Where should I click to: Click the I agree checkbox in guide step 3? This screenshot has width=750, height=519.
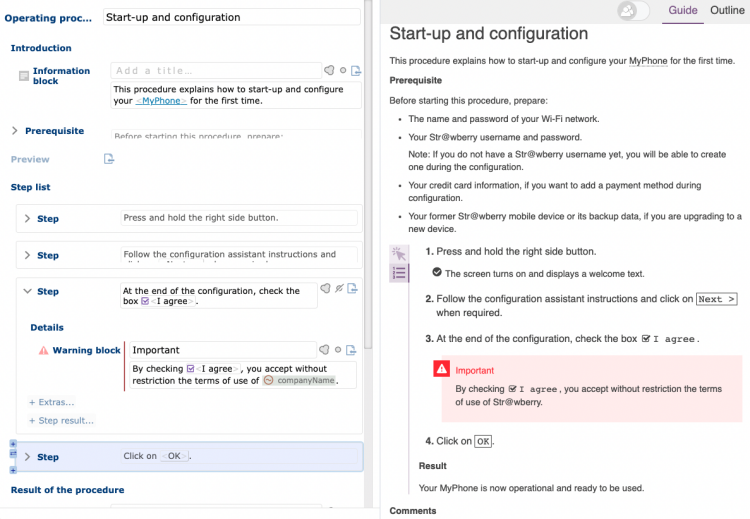[x=646, y=339]
